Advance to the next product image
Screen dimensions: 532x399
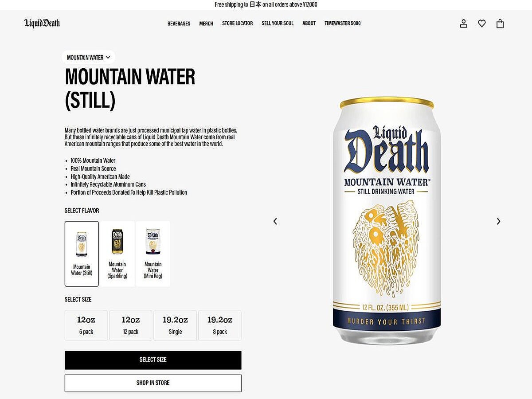pos(498,221)
